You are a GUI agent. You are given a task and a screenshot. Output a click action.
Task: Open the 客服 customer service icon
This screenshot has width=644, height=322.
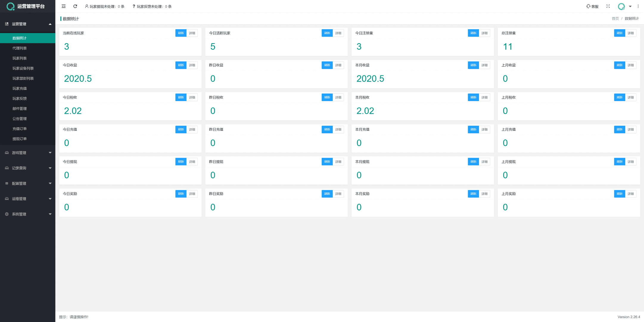(592, 6)
